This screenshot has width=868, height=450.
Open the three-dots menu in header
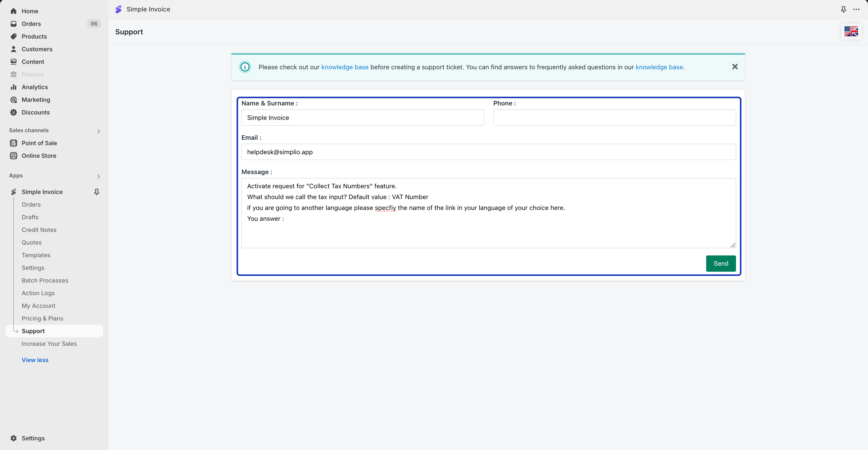coord(856,9)
